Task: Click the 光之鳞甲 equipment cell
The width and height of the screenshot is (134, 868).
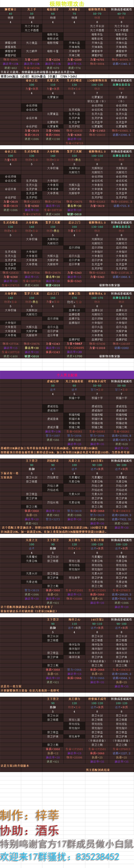Action: click(31, 51)
